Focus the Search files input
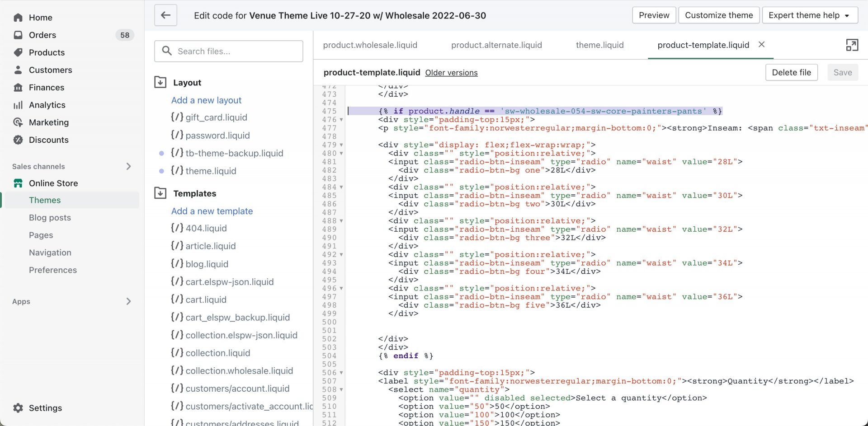Screen dimensions: 868x426 (x=229, y=51)
